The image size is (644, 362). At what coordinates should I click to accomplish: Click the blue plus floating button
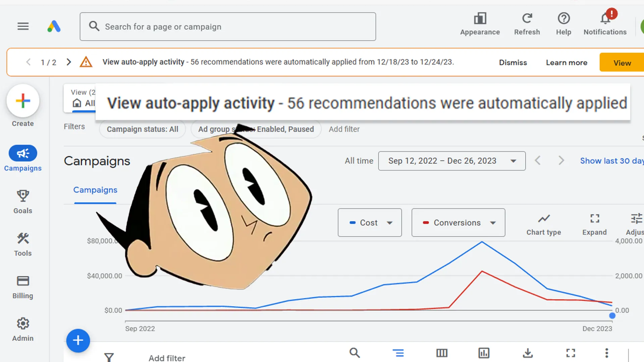(78, 341)
